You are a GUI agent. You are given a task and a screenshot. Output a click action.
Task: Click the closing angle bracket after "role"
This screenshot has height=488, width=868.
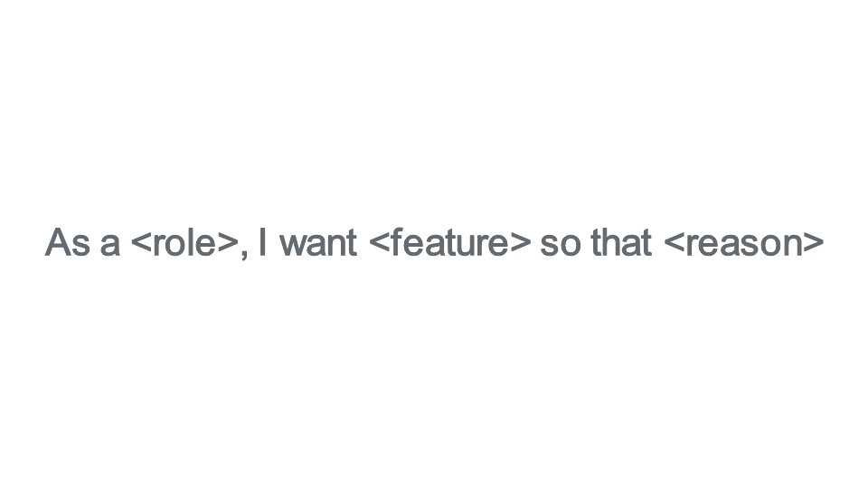click(x=228, y=243)
